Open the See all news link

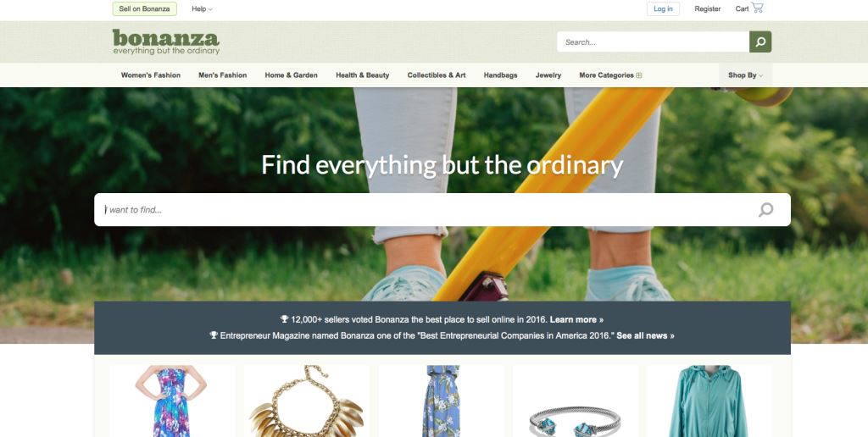tap(645, 335)
